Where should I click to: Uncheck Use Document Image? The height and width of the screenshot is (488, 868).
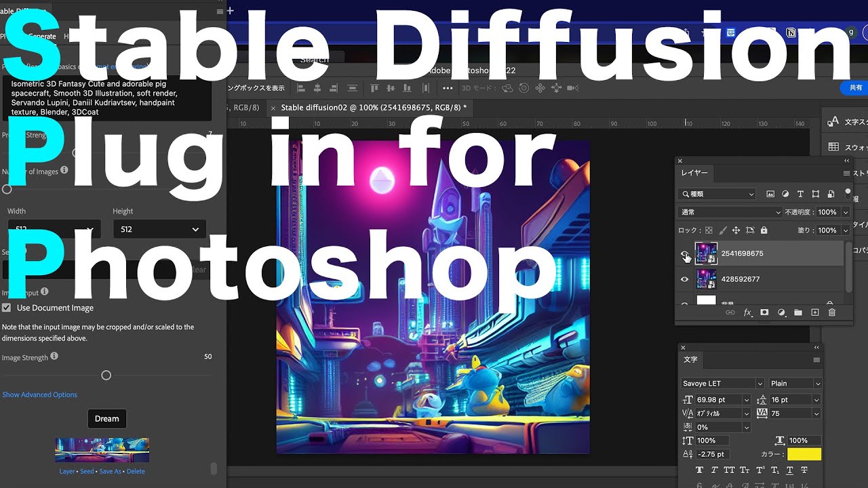pos(7,308)
